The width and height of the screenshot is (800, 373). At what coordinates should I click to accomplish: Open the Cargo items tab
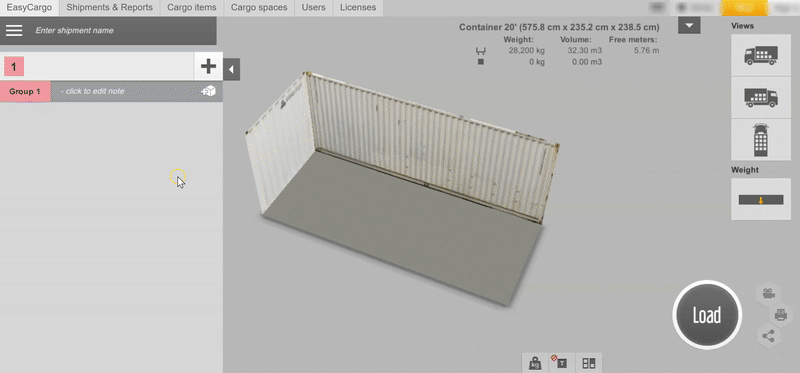point(192,8)
